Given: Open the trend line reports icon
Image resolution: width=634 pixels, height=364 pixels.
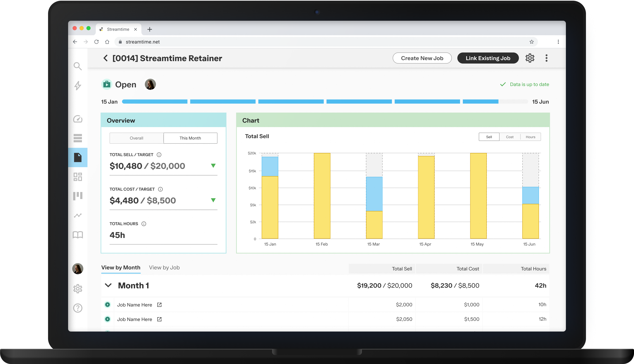Looking at the screenshot, I should pos(78,215).
